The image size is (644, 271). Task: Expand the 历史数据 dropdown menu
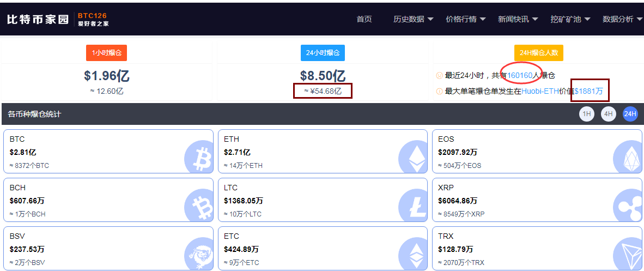414,19
